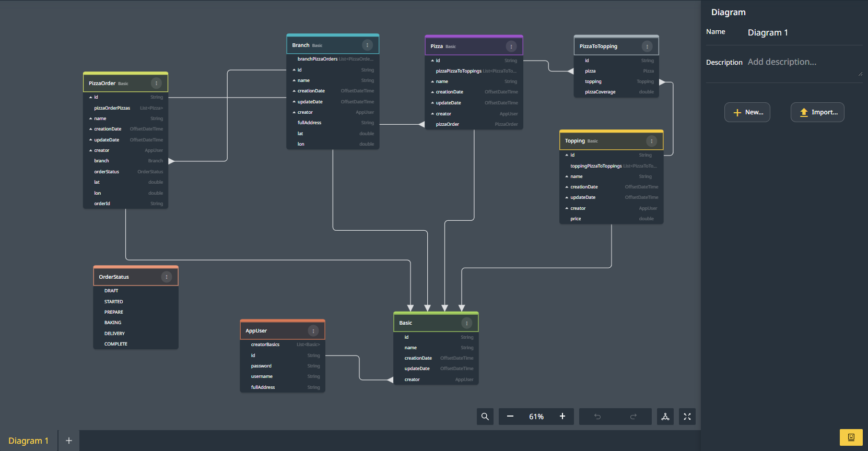868x451 pixels.
Task: Open three-dot menu on Topping entity
Action: pyautogui.click(x=651, y=141)
